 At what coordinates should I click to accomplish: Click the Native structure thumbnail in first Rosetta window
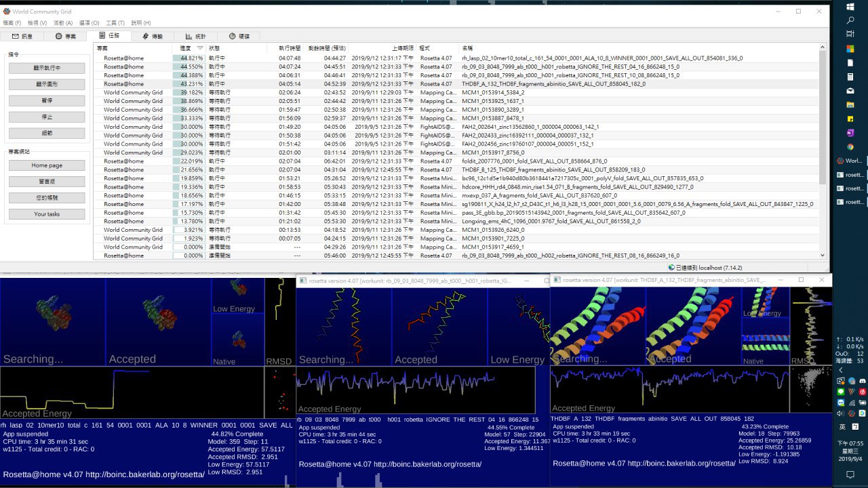[x=238, y=340]
